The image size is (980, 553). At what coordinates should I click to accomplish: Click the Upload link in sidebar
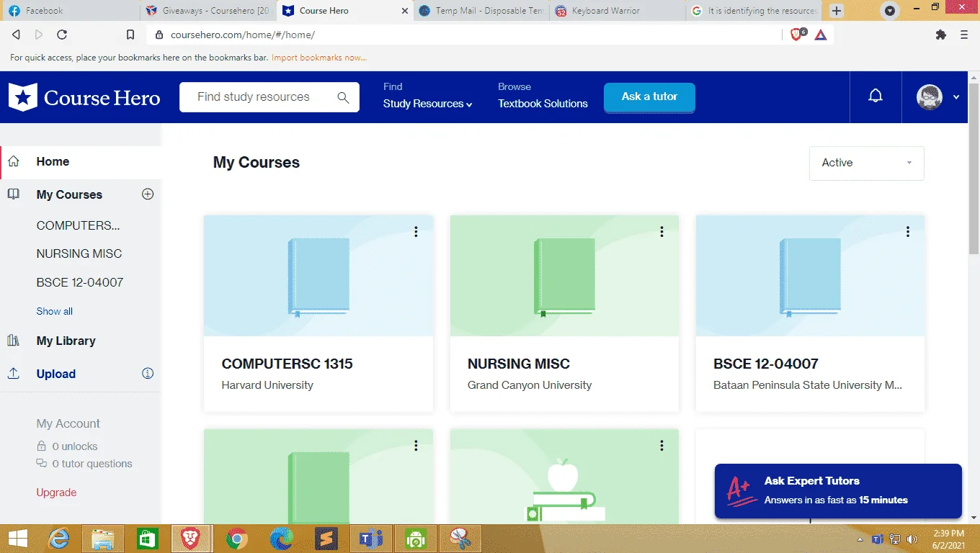(x=56, y=374)
